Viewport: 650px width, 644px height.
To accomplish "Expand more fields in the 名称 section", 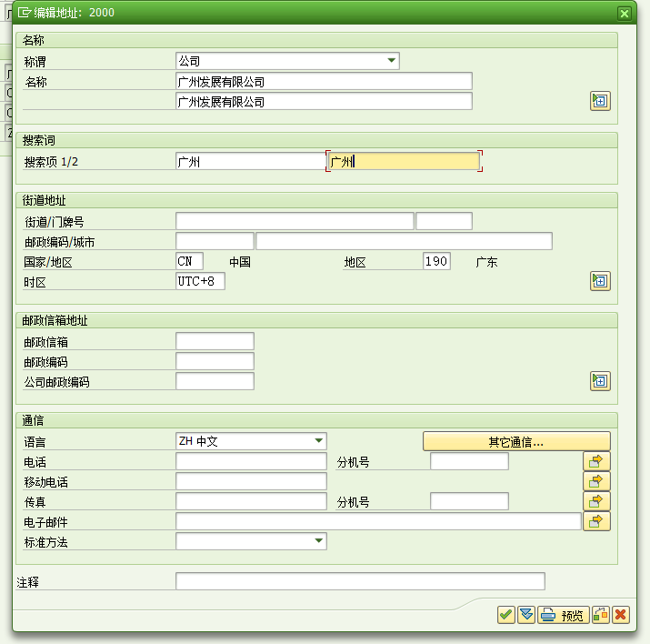I will tap(600, 101).
